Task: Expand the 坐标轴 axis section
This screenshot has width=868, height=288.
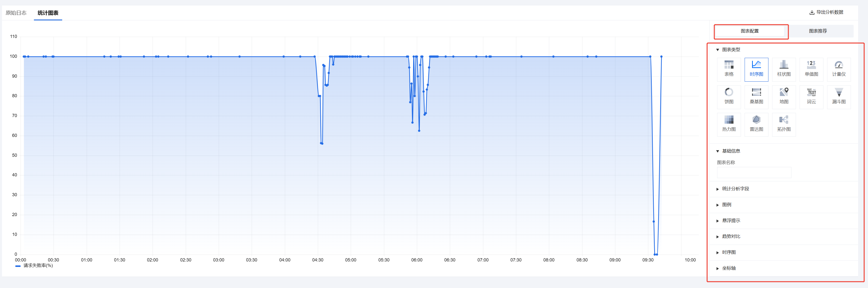Action: coord(729,268)
